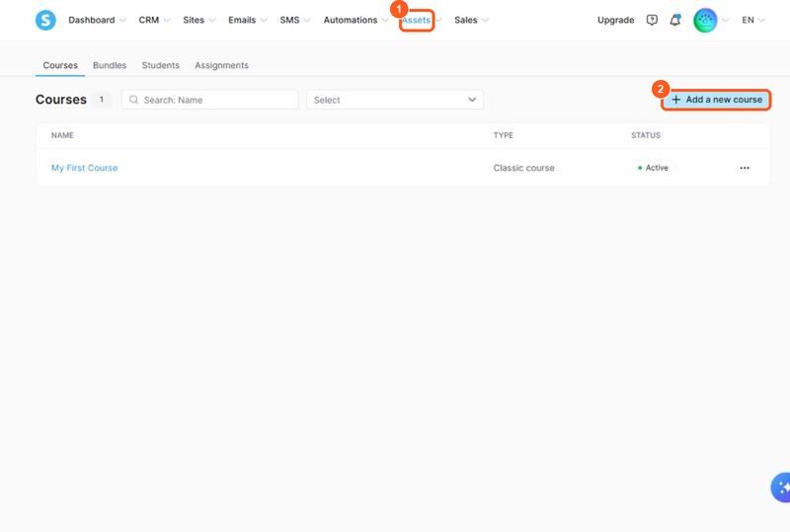Click Add a new course button
The width and height of the screenshot is (790, 532).
pyautogui.click(x=716, y=100)
